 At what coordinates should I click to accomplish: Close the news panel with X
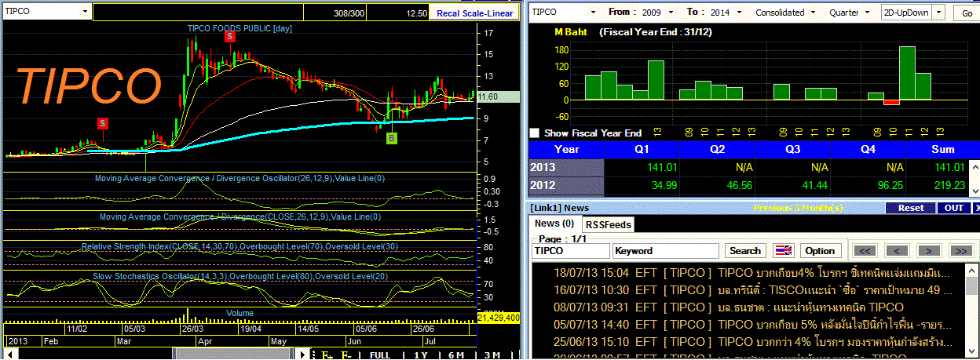tap(976, 208)
